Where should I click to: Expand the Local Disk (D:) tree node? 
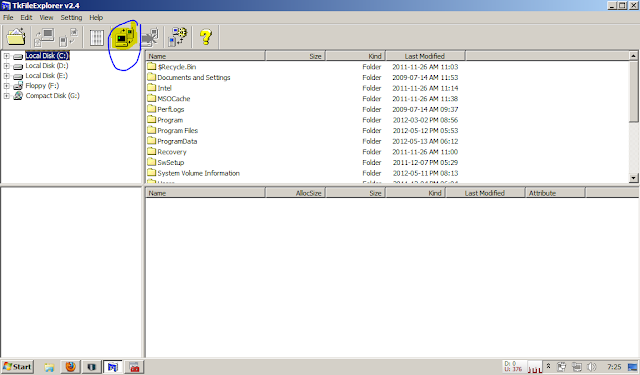coord(7,66)
